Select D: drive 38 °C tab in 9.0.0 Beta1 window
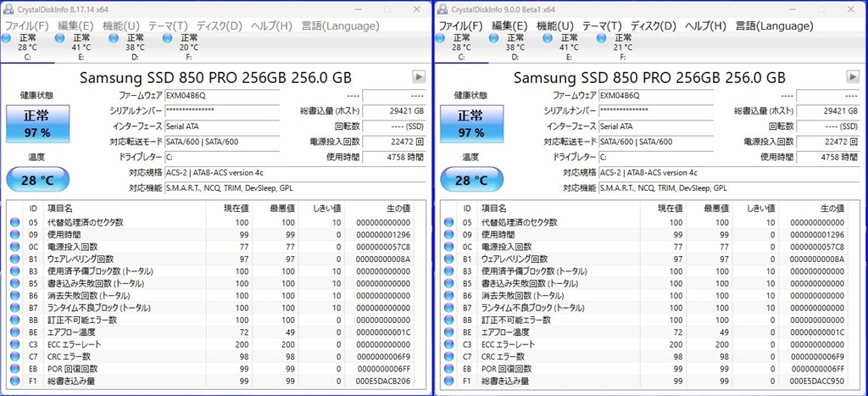 515,47
